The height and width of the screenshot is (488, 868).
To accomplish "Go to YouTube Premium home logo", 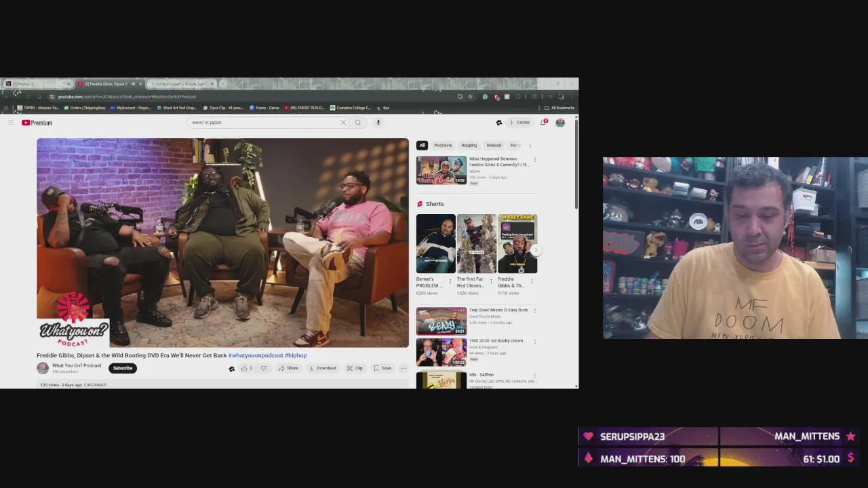I will tap(37, 123).
